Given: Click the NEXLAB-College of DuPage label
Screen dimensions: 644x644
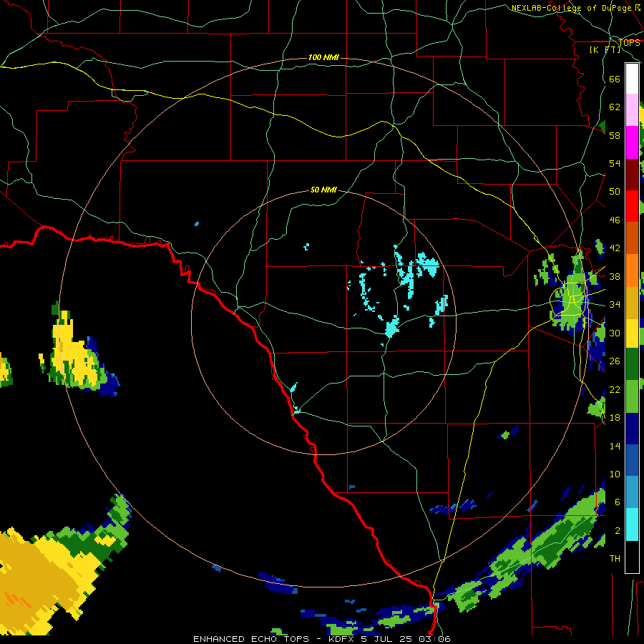Looking at the screenshot, I should click(x=571, y=8).
